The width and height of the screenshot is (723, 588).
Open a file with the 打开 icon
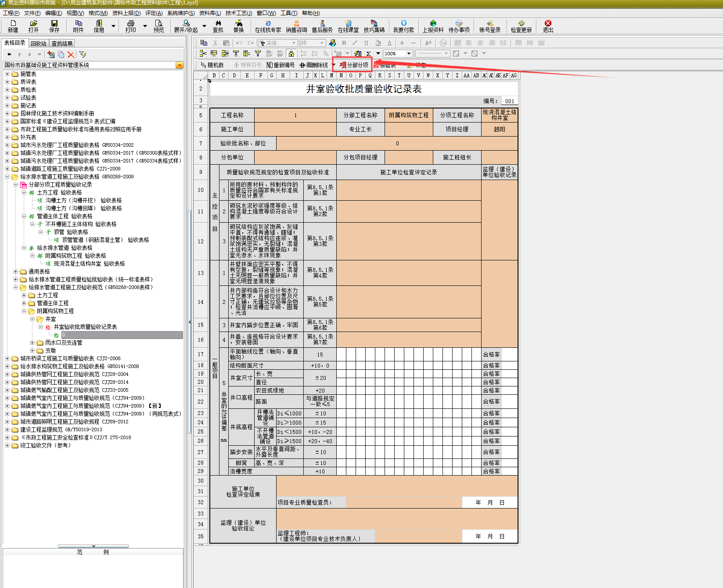coord(33,26)
